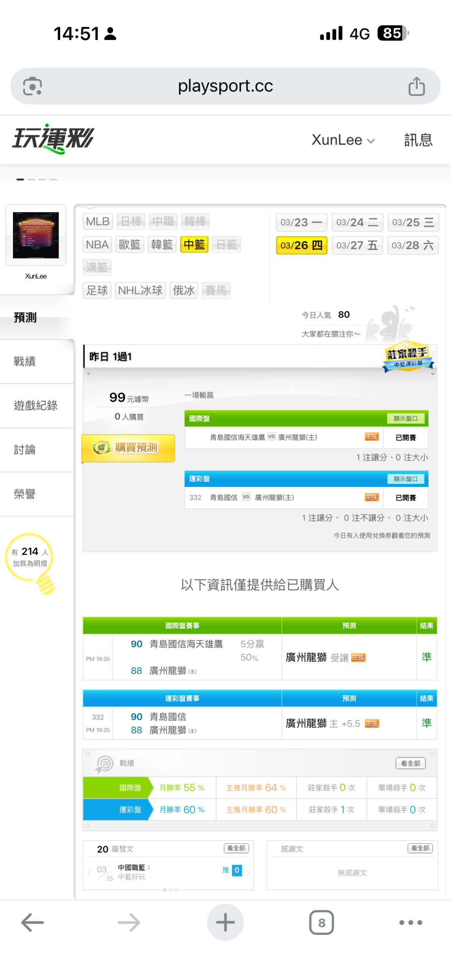Expand the XunLee account dropdown

pyautogui.click(x=343, y=140)
